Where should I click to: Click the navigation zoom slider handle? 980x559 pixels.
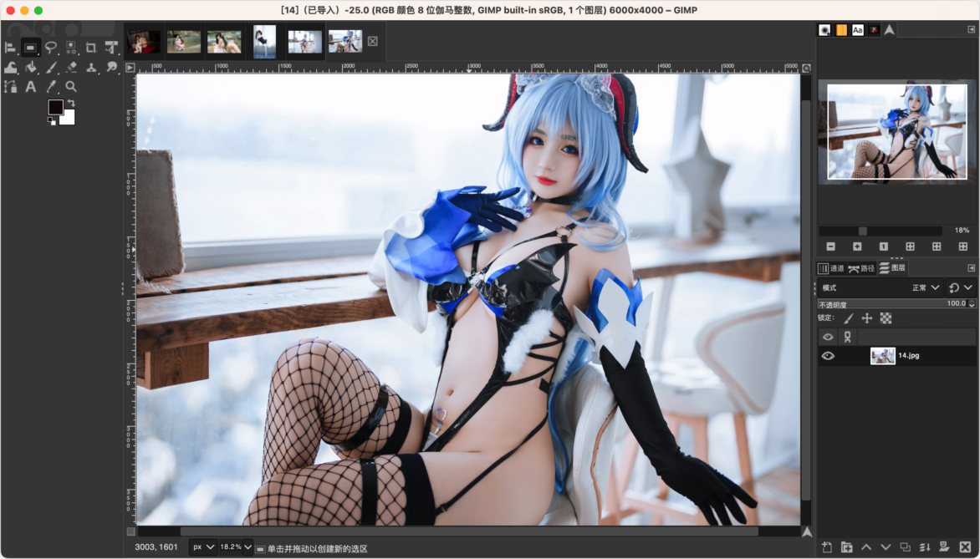(862, 231)
